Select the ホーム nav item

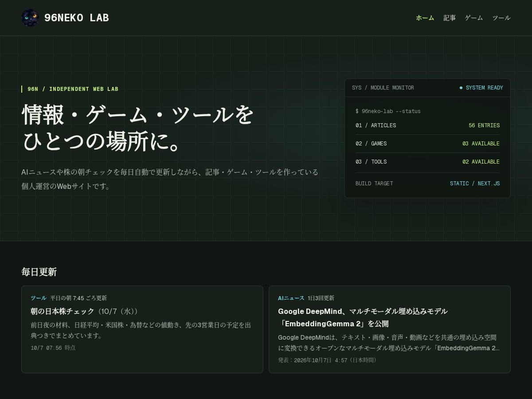[425, 18]
